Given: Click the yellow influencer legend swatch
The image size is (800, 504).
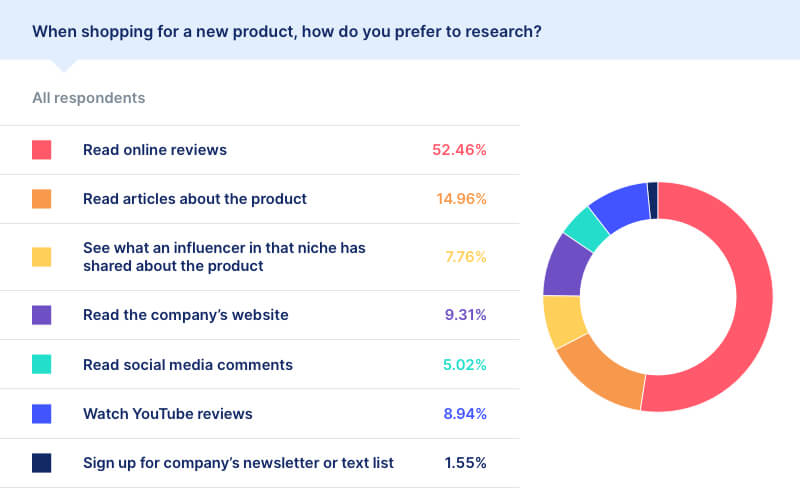Looking at the screenshot, I should point(41,257).
